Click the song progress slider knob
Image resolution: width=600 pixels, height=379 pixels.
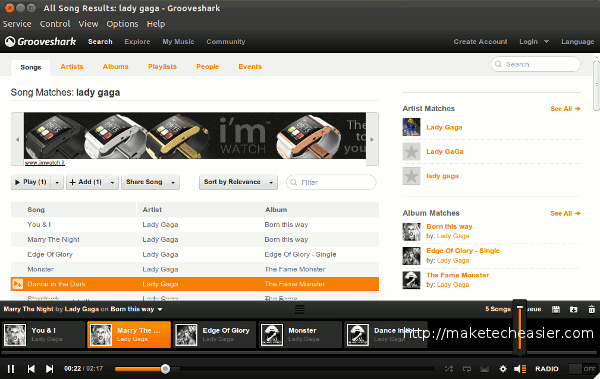[165, 369]
